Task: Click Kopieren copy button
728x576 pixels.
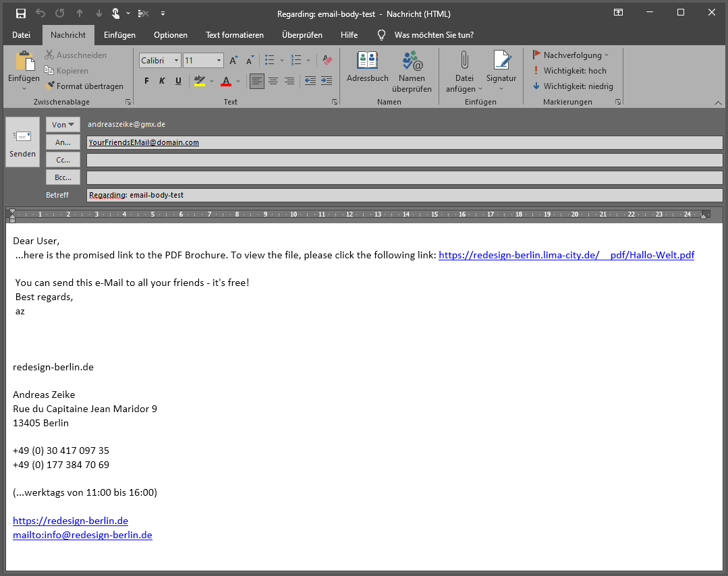Action: coord(66,71)
